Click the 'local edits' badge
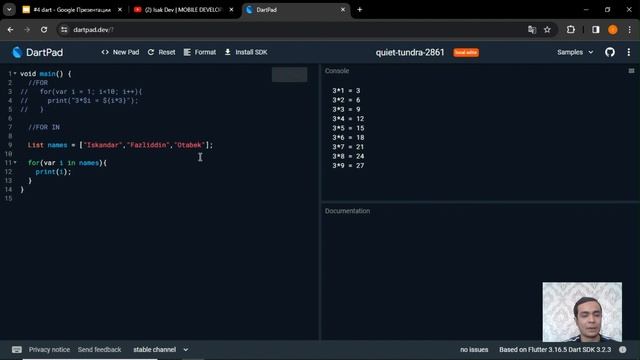The image size is (640, 360). 466,53
